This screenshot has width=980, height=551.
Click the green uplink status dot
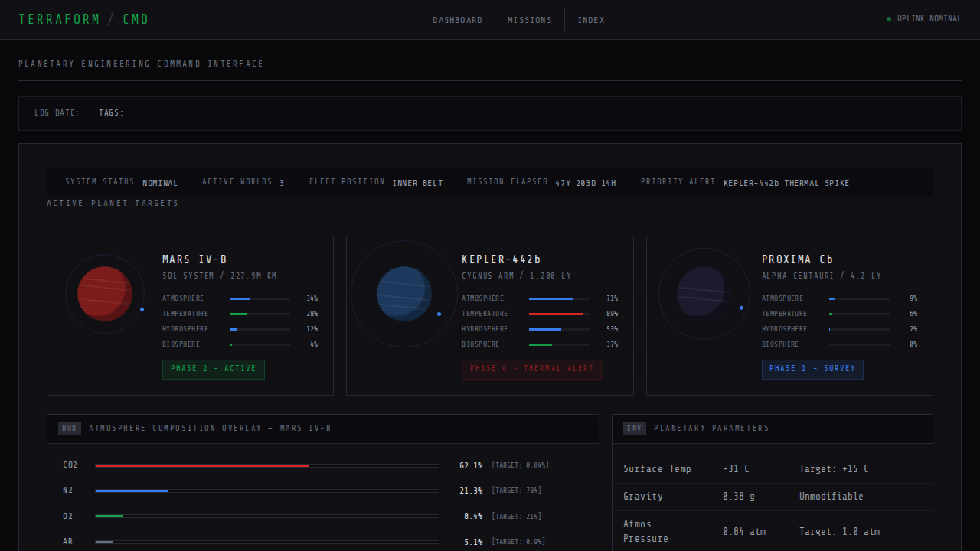(x=889, y=19)
